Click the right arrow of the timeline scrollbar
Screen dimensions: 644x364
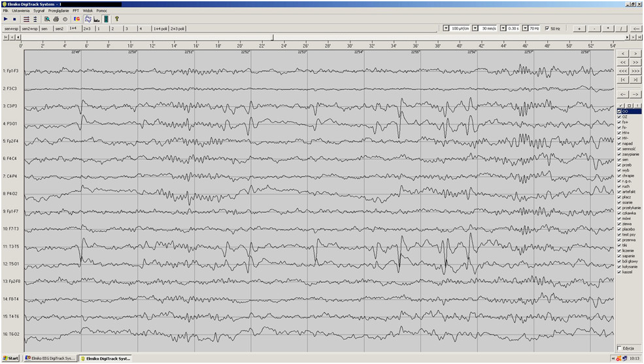click(627, 37)
